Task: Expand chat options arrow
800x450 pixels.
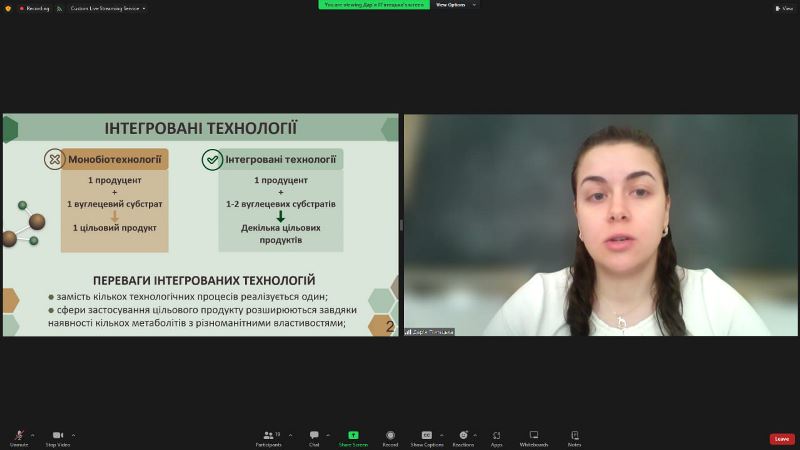Action: coord(328,435)
